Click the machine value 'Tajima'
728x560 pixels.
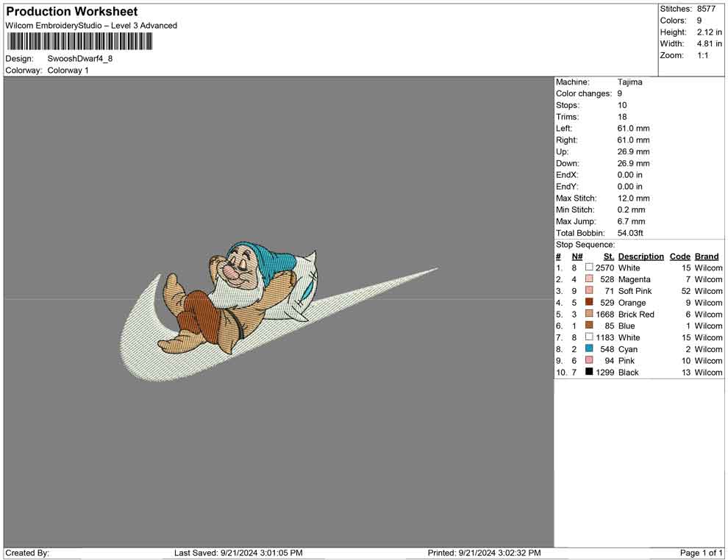629,82
